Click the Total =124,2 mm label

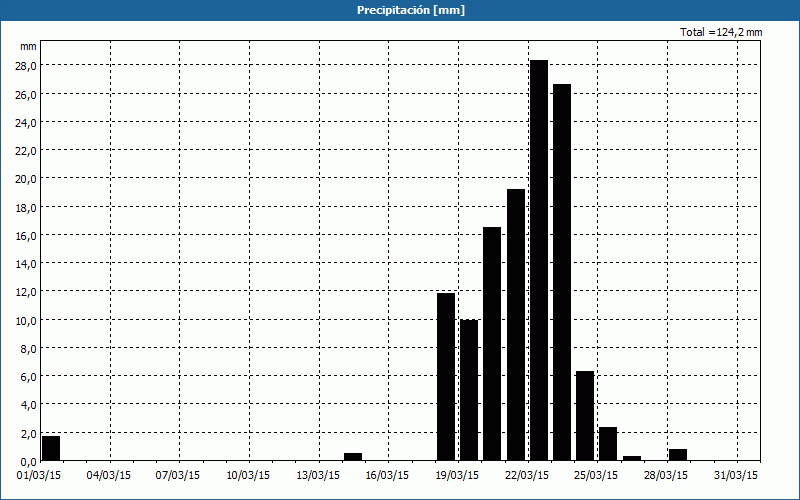point(721,32)
